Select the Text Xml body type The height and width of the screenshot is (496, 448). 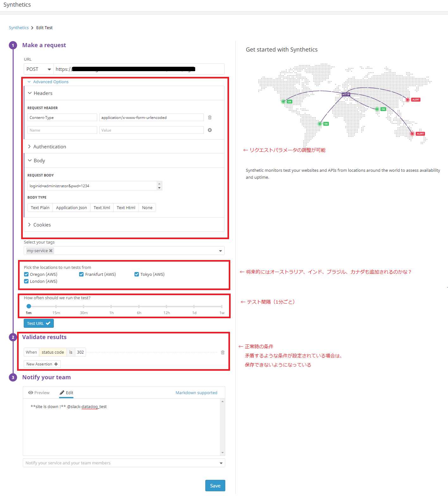click(x=102, y=208)
